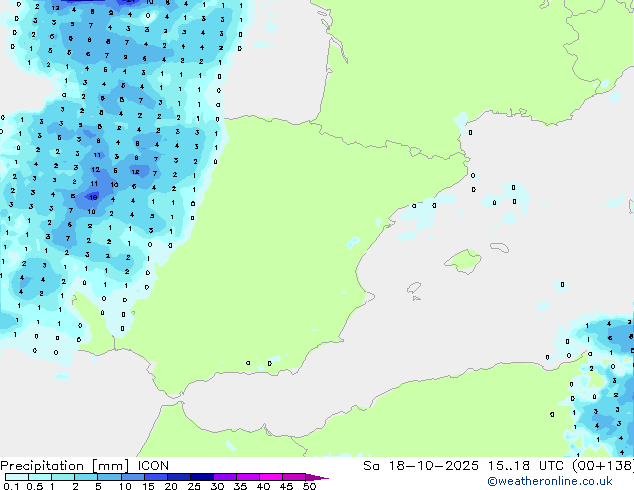This screenshot has height=490, width=634.
Task: Select the purple legend swatch between 30 and 35
Action: (225, 477)
